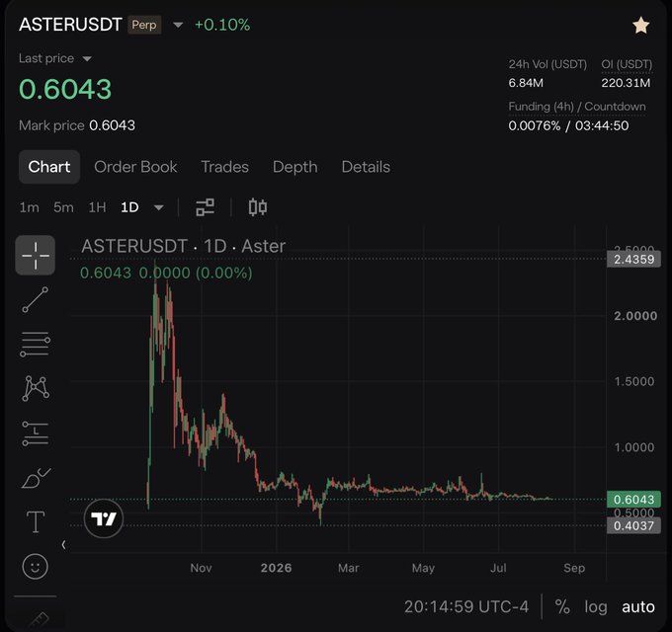This screenshot has width=672, height=632.
Task: Select the 1H timeframe
Action: point(97,207)
